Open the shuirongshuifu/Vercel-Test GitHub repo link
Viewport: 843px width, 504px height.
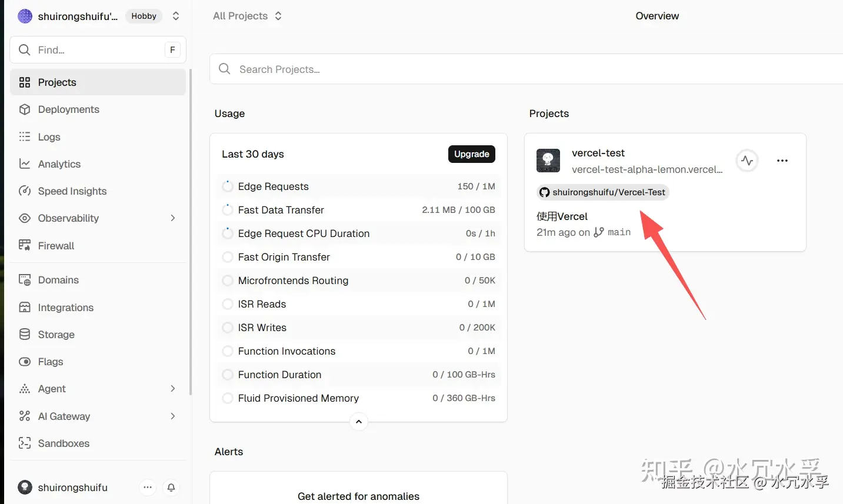click(603, 192)
